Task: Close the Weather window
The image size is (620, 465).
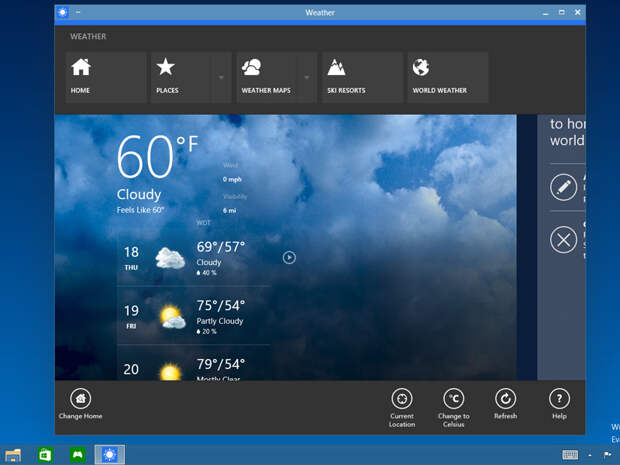Action: click(x=577, y=13)
